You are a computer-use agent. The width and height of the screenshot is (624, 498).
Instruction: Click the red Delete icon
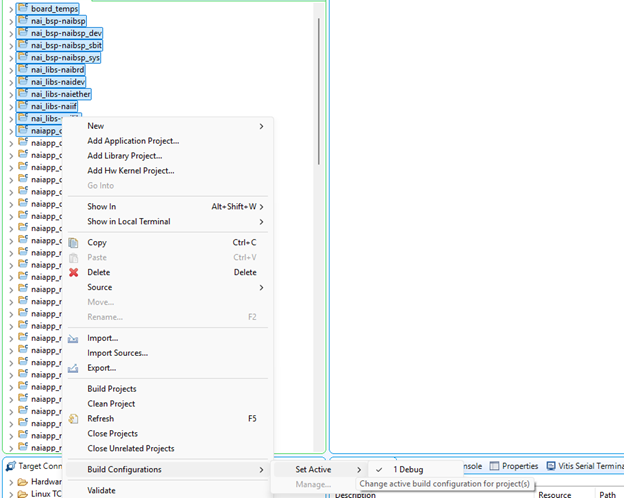click(x=73, y=273)
